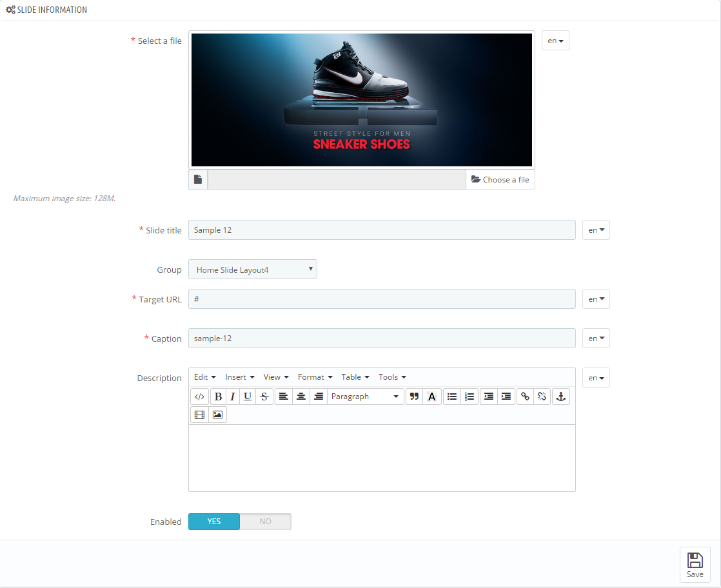Center-align the description text
721x588 pixels.
tap(301, 397)
